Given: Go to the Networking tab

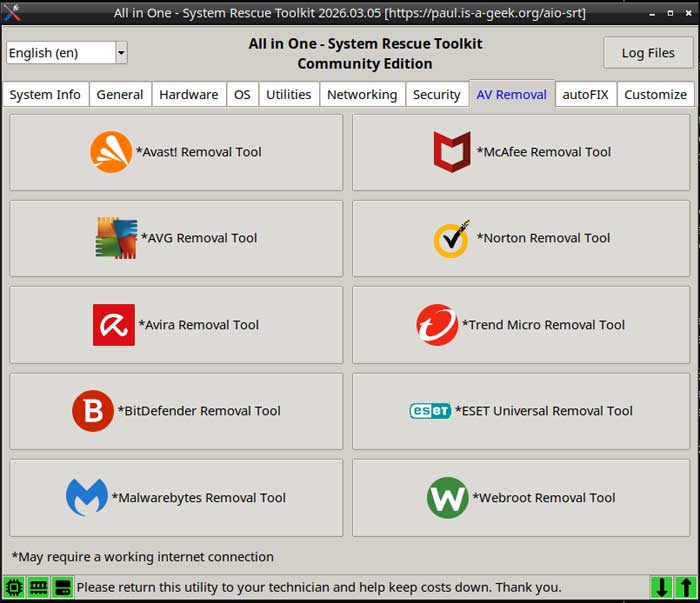Looking at the screenshot, I should tap(362, 95).
